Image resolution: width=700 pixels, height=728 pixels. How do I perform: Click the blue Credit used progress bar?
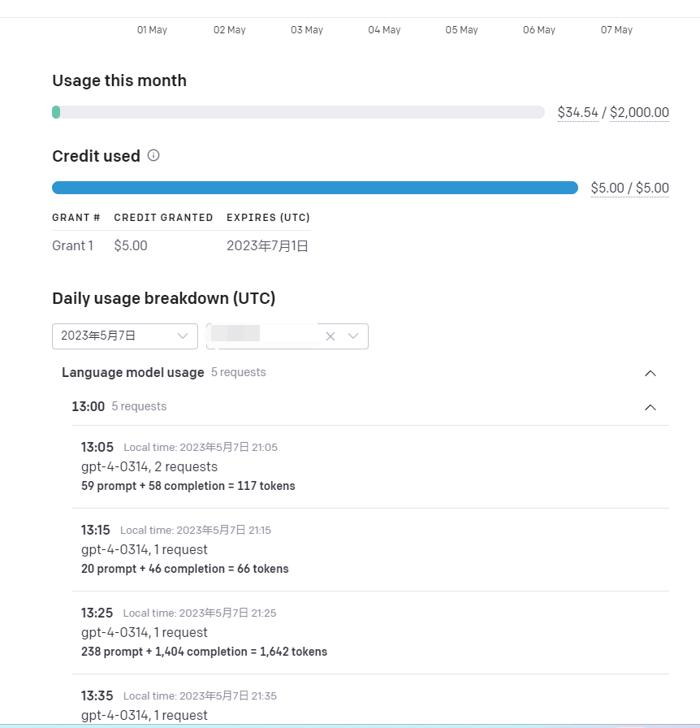click(315, 188)
